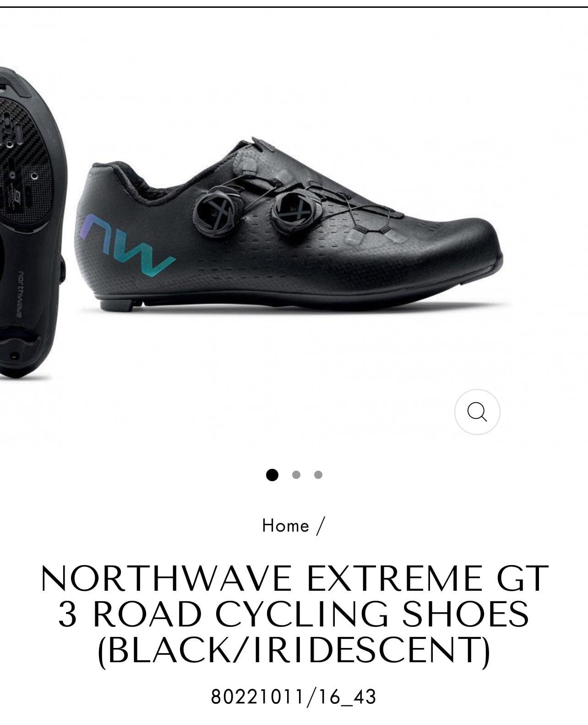Click the slash after Home breadcrumb

pyautogui.click(x=320, y=526)
